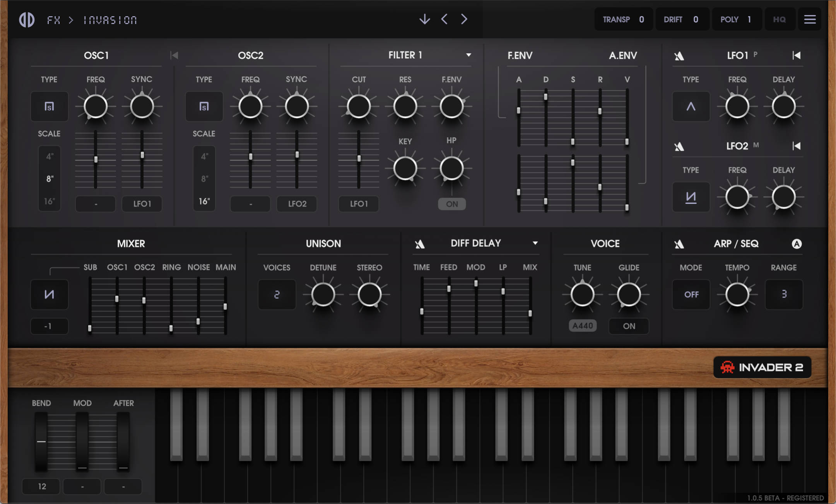This screenshot has height=504, width=836.
Task: Toggle the HP filter ON switch
Action: [x=451, y=204]
